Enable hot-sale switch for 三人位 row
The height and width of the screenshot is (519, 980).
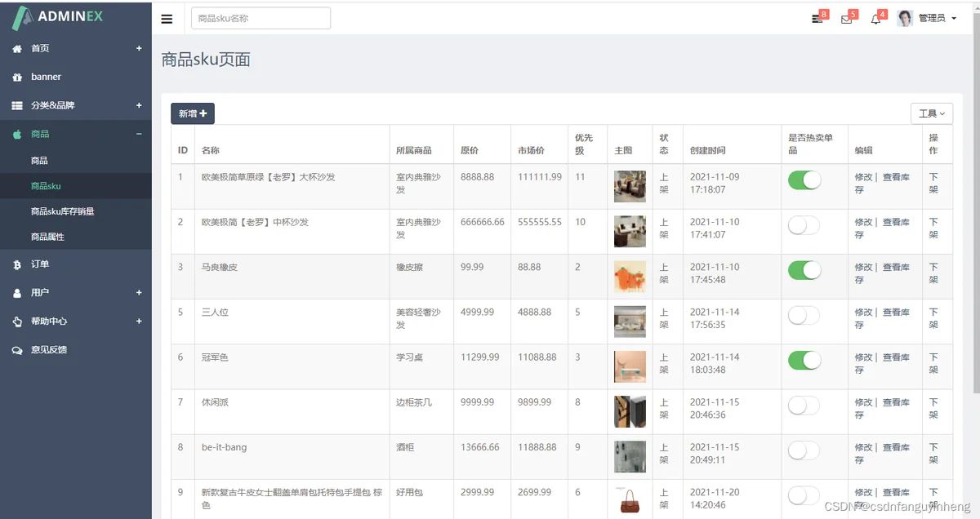tap(804, 315)
